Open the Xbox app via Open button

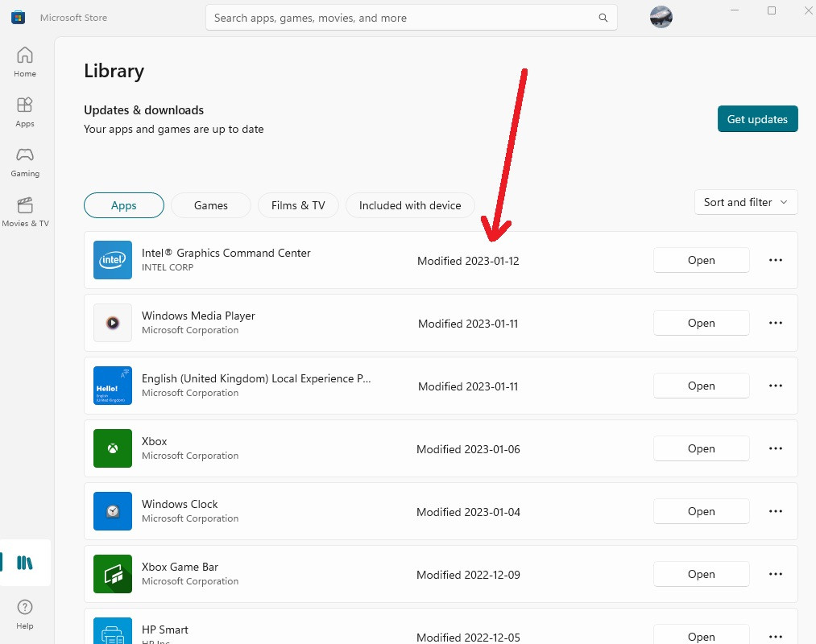701,448
